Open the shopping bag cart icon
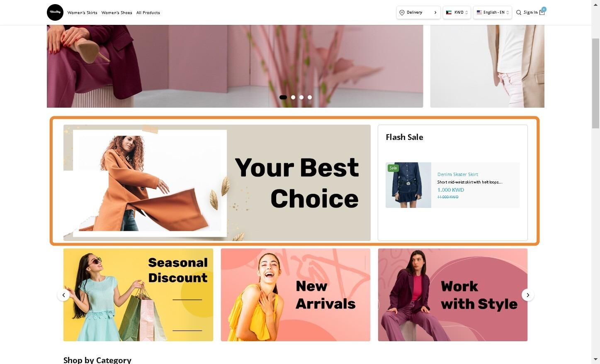 click(542, 12)
